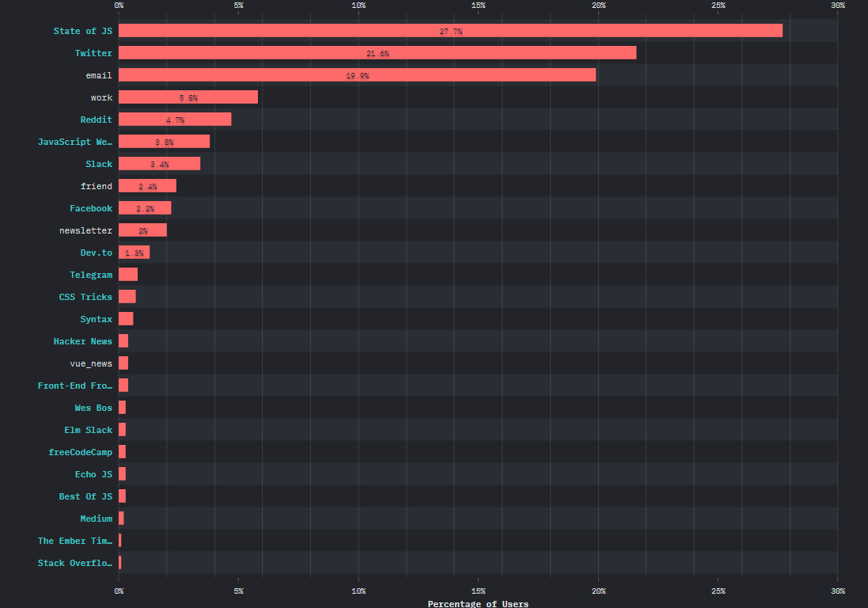Select the email 19.9% bar
This screenshot has width=868, height=608.
[x=357, y=74]
